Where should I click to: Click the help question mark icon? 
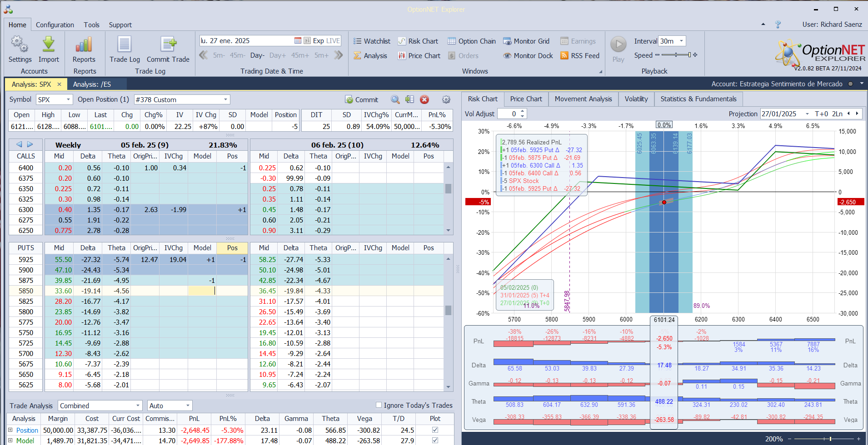(778, 25)
